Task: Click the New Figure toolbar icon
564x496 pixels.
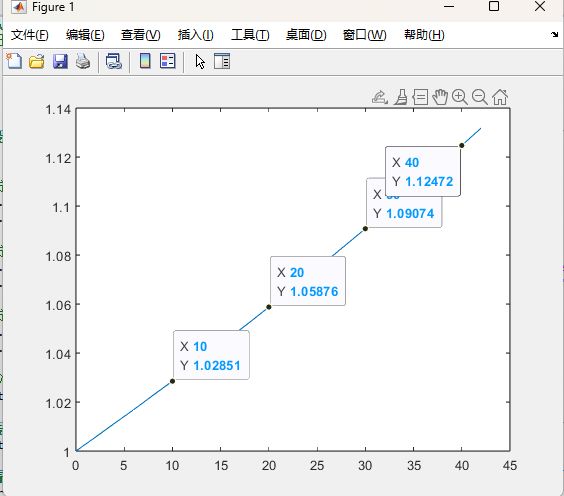Action: (14, 61)
